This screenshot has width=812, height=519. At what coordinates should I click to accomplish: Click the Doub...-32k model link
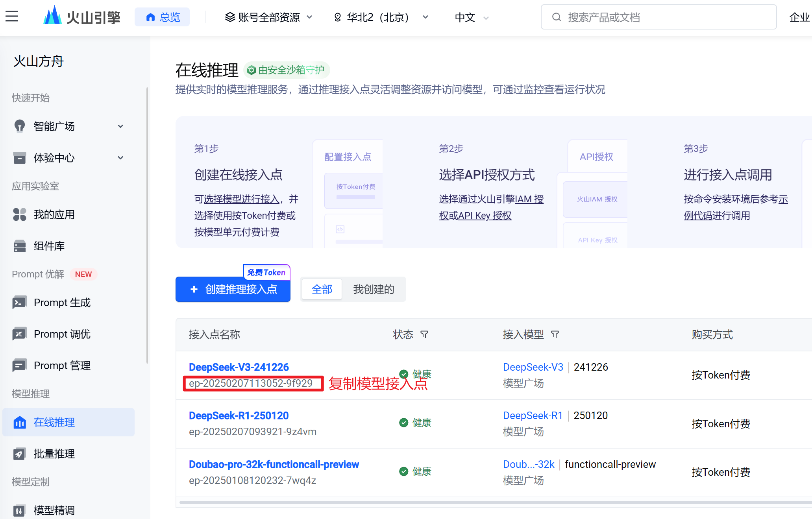[x=529, y=464]
